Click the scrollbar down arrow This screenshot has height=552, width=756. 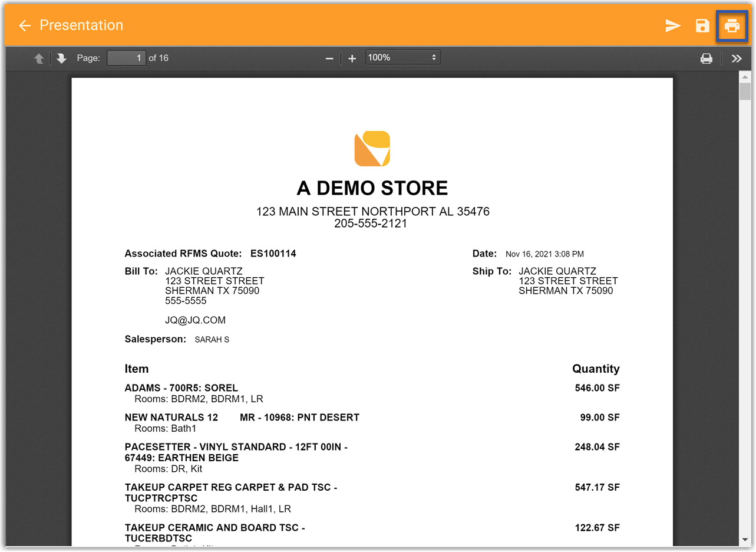tap(745, 540)
